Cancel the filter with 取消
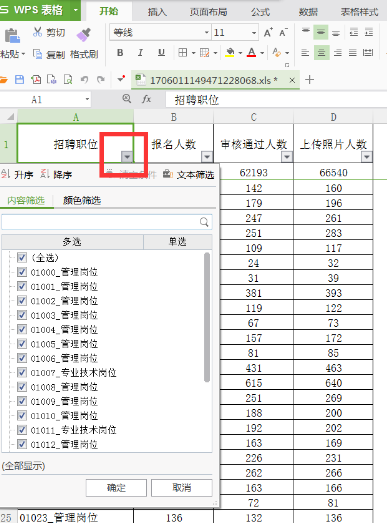The width and height of the screenshot is (387, 523). click(182, 488)
